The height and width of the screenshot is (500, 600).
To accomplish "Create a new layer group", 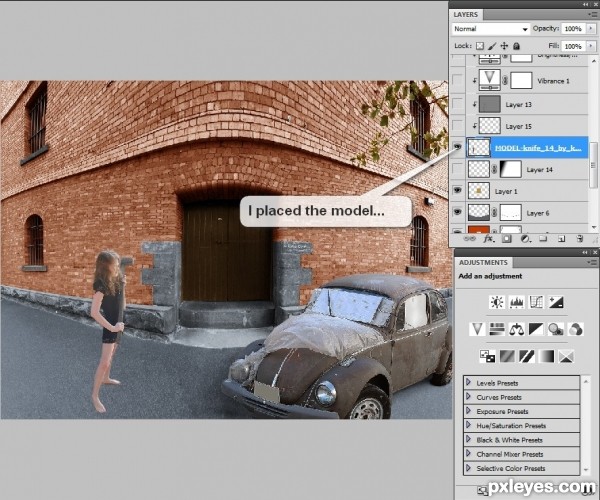I will tap(543, 239).
